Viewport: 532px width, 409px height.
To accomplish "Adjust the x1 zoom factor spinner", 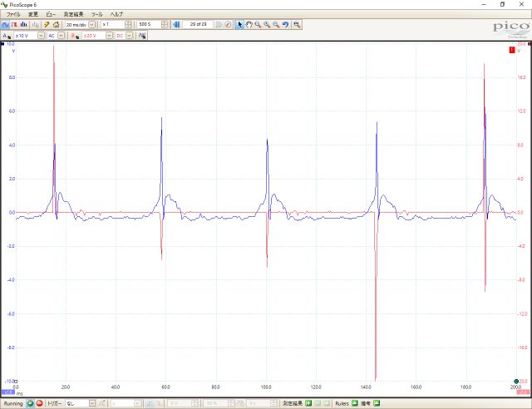I will point(128,24).
